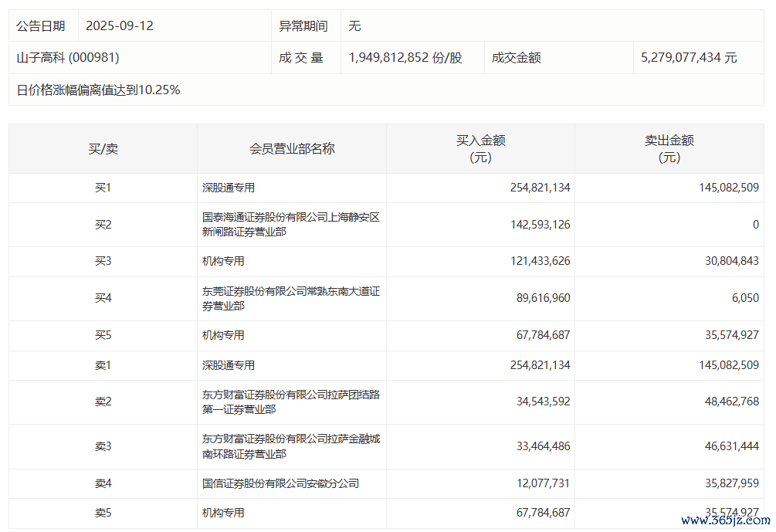The image size is (776, 532).
Task: Select buy amount 121,433,626
Action: (540, 261)
